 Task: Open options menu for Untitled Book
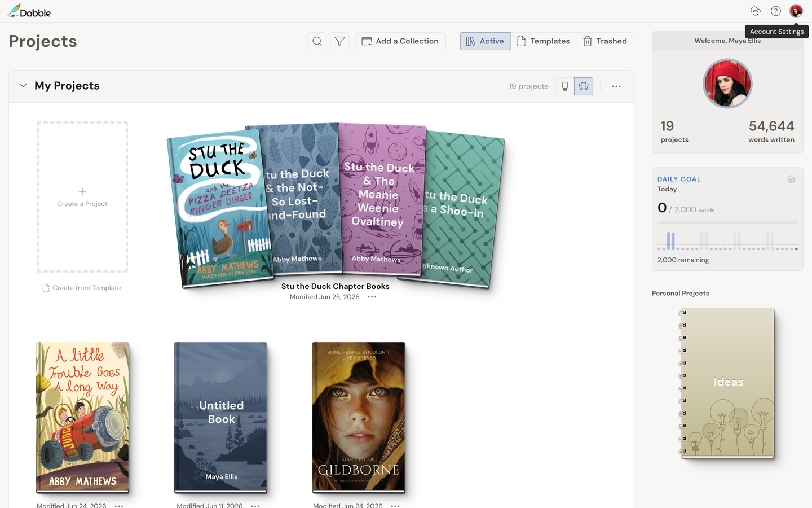point(255,506)
